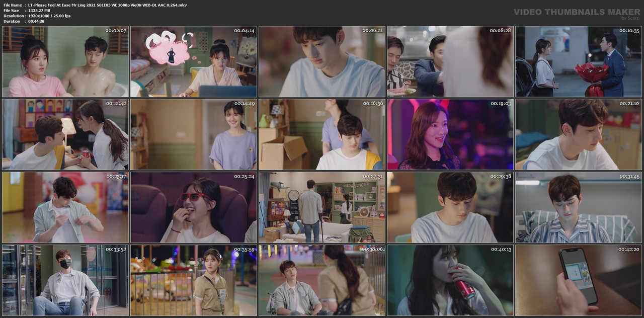644x318 pixels.
Task: Open the thumbnail at 00:35:59
Action: 194,280
